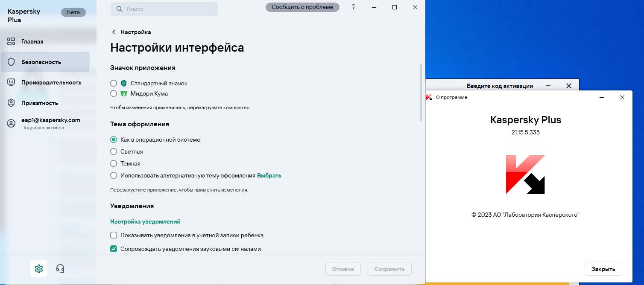Choose Как в операционной системе theme
This screenshot has height=285, width=644.
pos(114,140)
